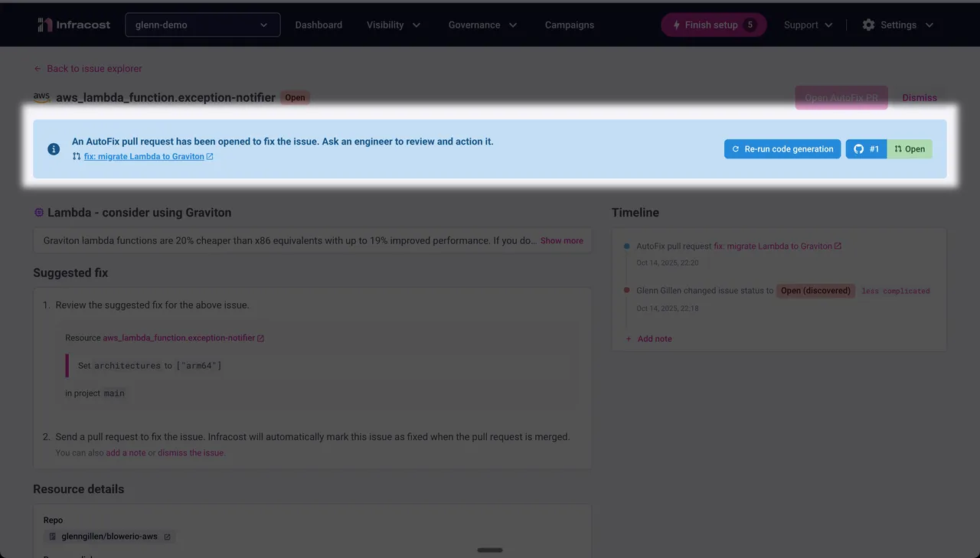This screenshot has width=980, height=558.
Task: Click the Finish setup button
Action: tap(714, 24)
